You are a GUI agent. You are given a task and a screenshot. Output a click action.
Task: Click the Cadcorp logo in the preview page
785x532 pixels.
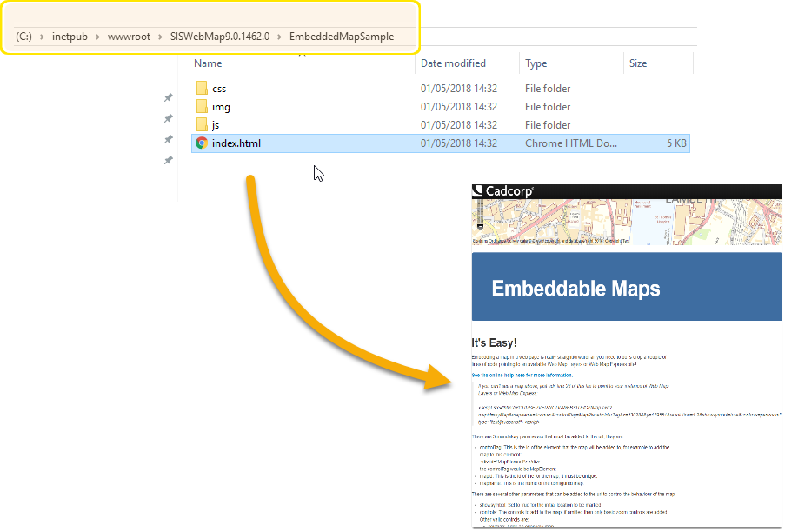tap(502, 190)
